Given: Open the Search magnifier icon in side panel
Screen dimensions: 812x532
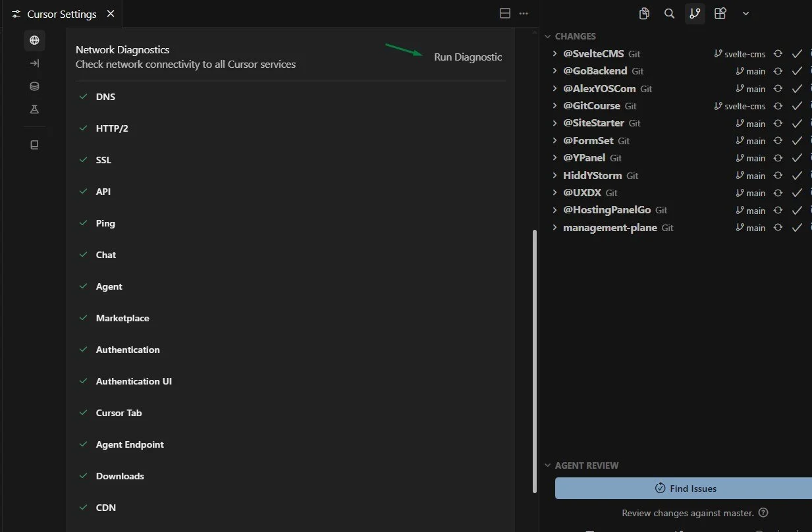Looking at the screenshot, I should (x=669, y=13).
